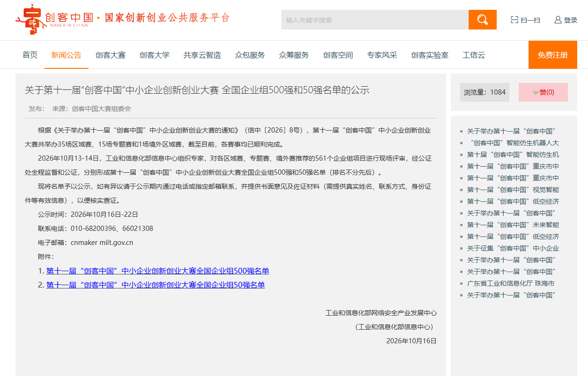
Task: Open 创客空间 nav item
Action: 338,55
